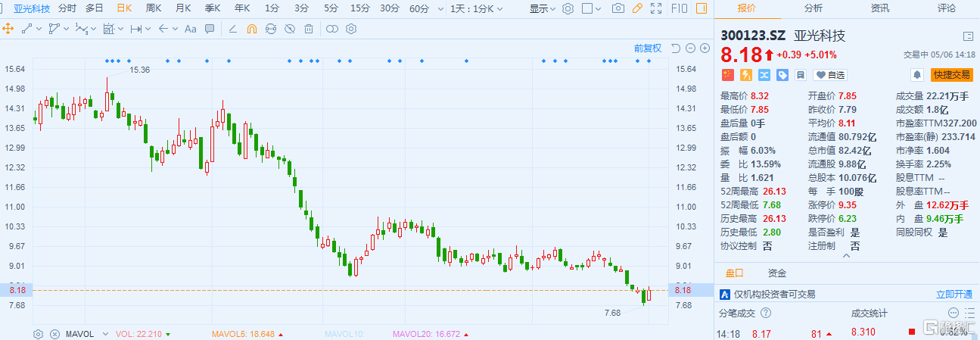Select the 年K yearly candlestick period
The width and height of the screenshot is (980, 340).
click(x=242, y=8)
